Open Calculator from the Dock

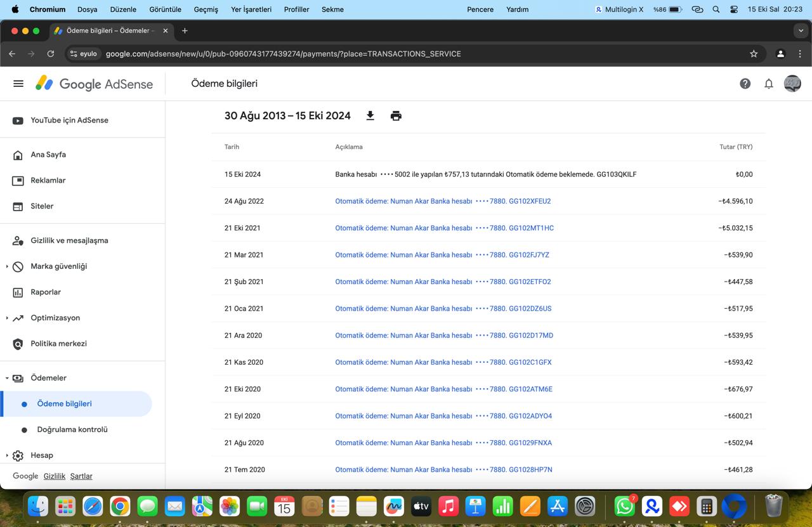pyautogui.click(x=706, y=506)
